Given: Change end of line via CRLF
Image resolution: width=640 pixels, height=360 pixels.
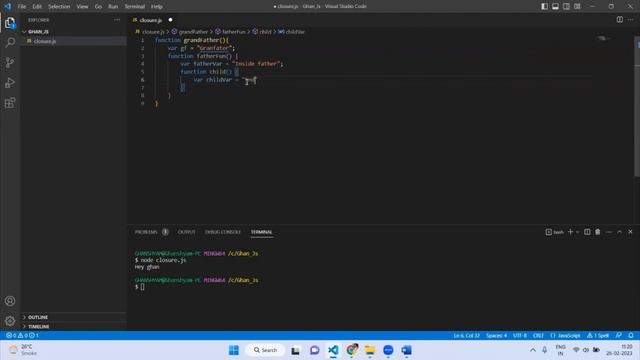Looking at the screenshot, I should 538,336.
